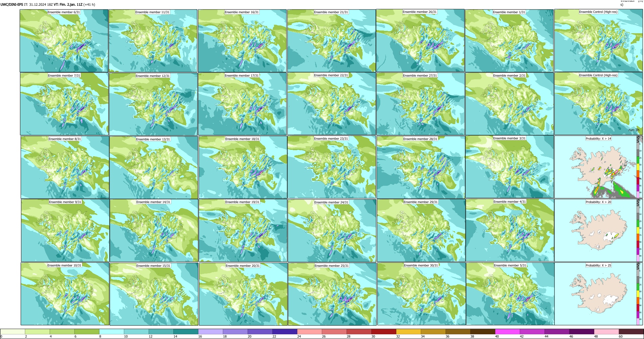Pick the bright magenta 40–42 legend swatch
The image size is (644, 339).
pos(507,332)
